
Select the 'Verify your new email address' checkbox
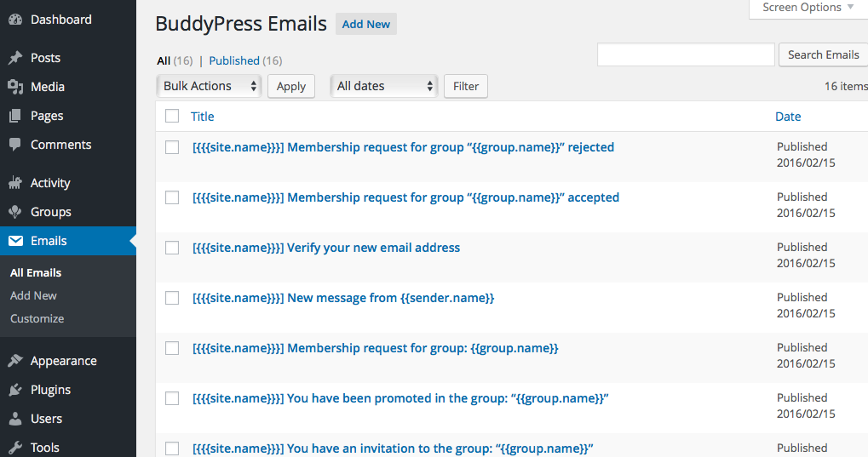[172, 248]
